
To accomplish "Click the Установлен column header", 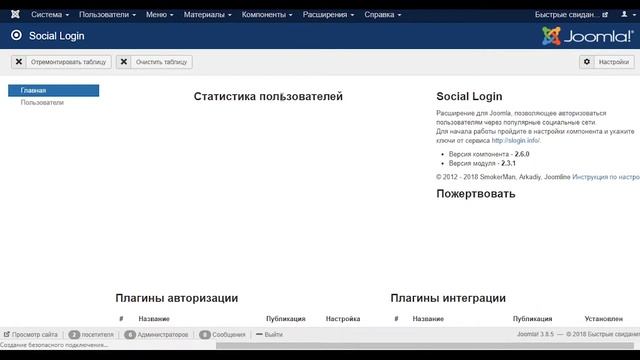I will click(x=604, y=319).
